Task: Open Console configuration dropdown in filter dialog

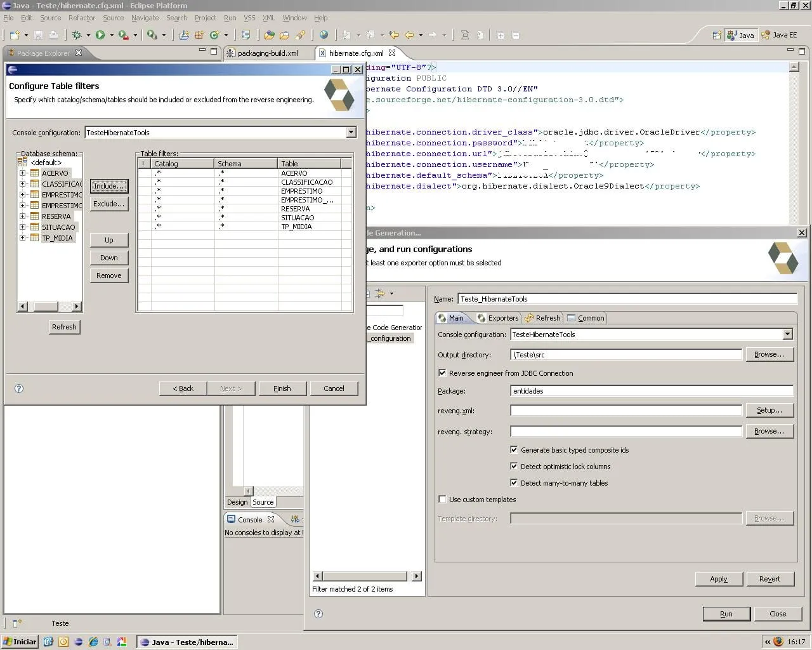Action: tap(351, 133)
